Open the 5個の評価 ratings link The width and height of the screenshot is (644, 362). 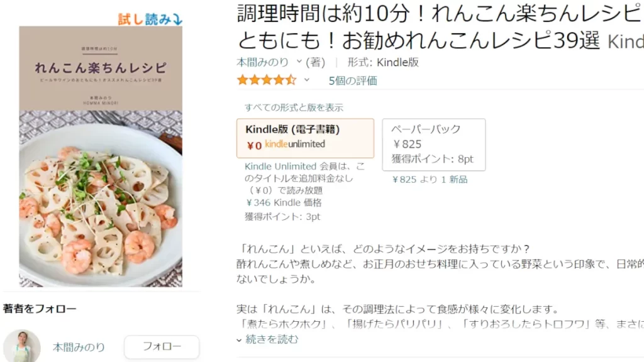pos(353,80)
